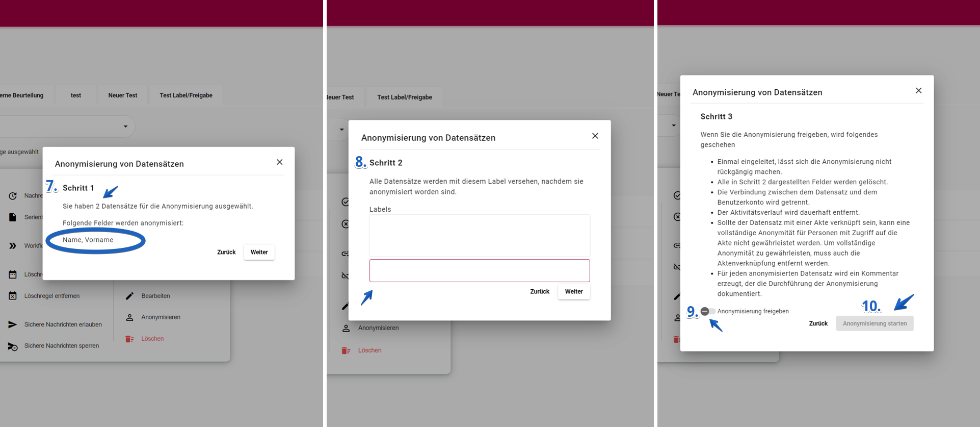980x427 pixels.
Task: Click check-circle icon behind the Schritt 3 dialog
Action: click(x=677, y=195)
